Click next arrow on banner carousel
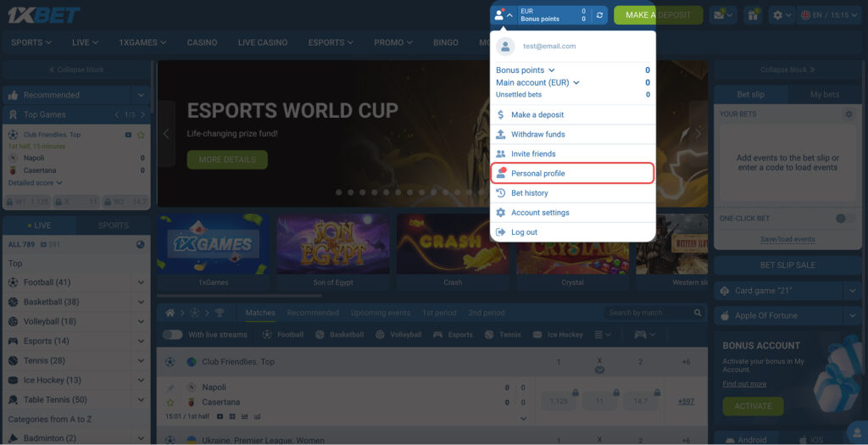Viewport: 868px width, 445px height. (x=698, y=134)
